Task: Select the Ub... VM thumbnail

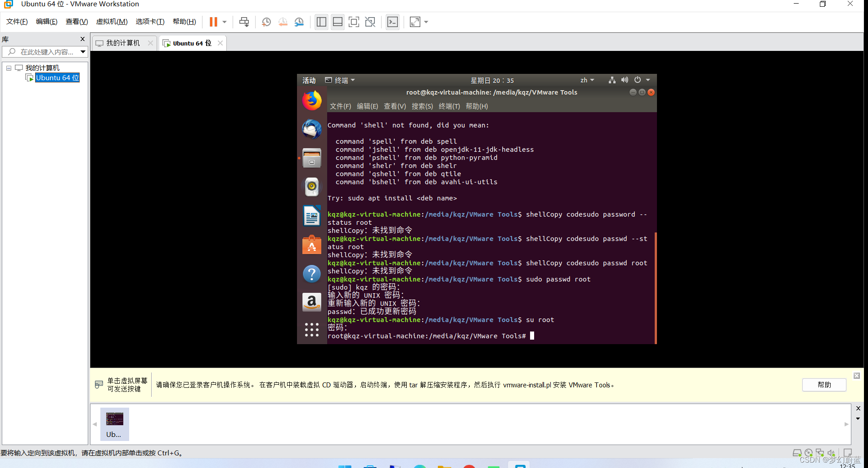Action: [x=114, y=424]
